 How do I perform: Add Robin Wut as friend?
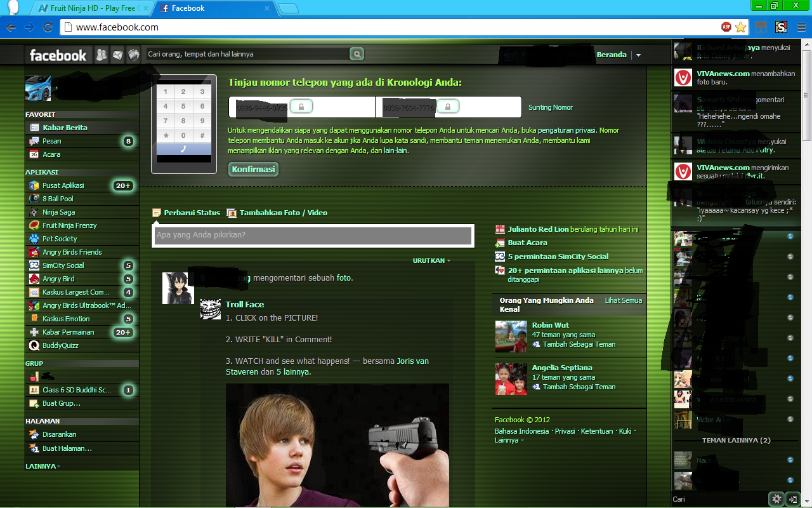click(x=574, y=344)
